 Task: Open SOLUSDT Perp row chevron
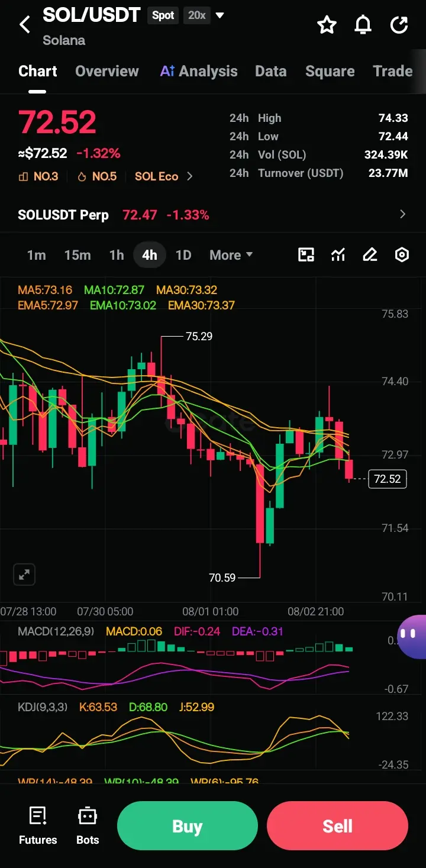pyautogui.click(x=403, y=214)
